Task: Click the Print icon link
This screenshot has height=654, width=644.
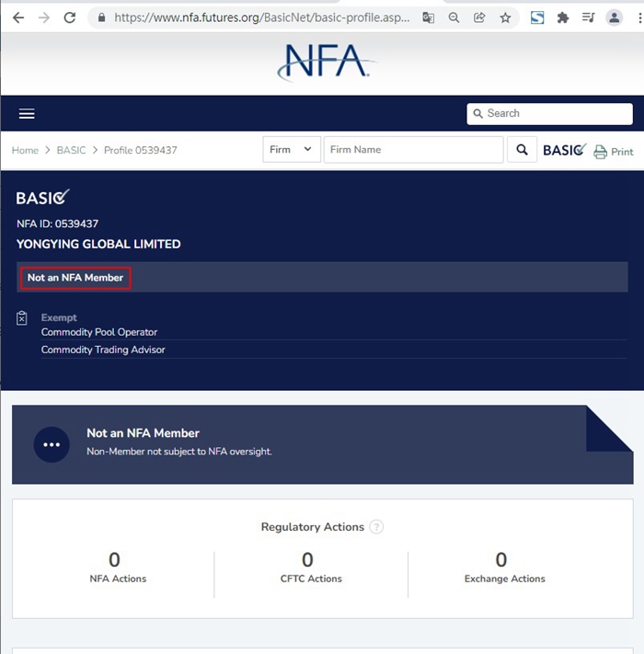Action: point(614,152)
